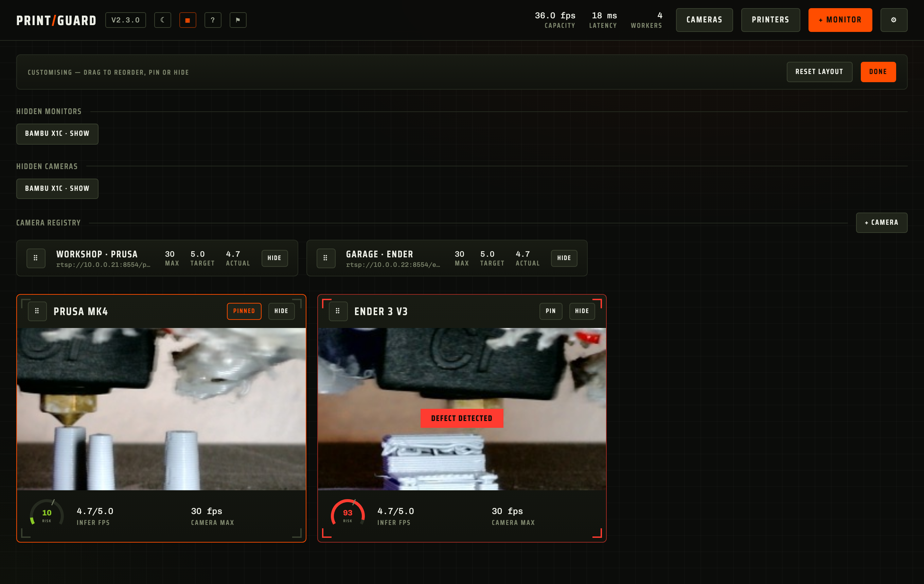Click the Defect Detected banner
The height and width of the screenshot is (584, 924).
click(462, 418)
